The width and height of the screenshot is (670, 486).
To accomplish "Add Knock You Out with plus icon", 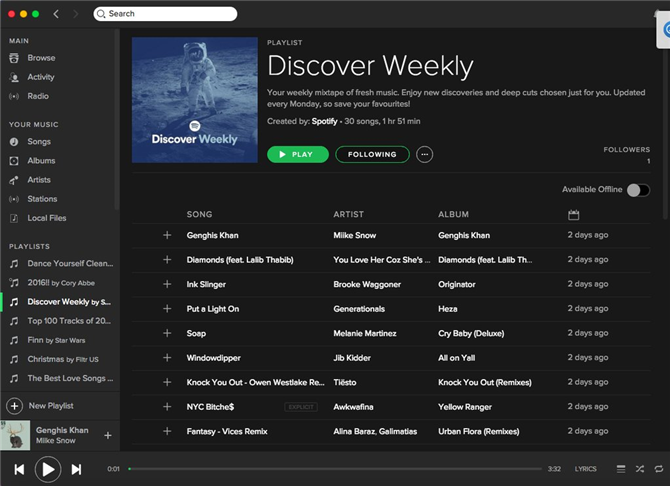I will pyautogui.click(x=167, y=382).
